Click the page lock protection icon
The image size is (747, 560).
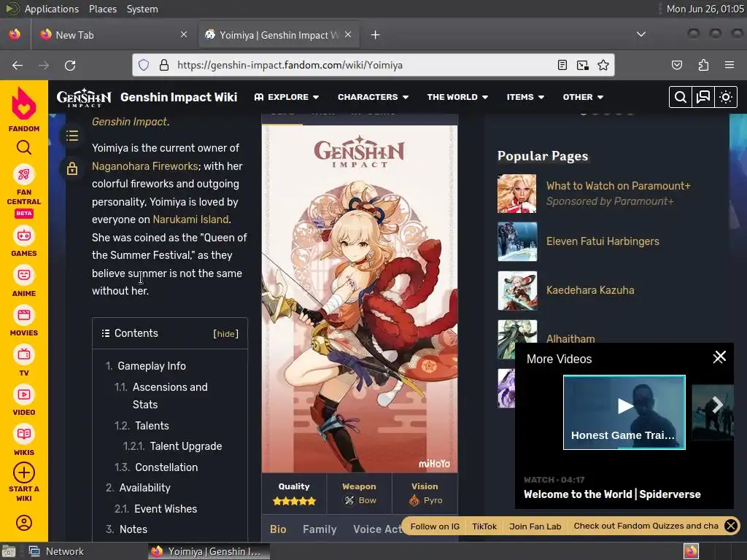tap(72, 168)
